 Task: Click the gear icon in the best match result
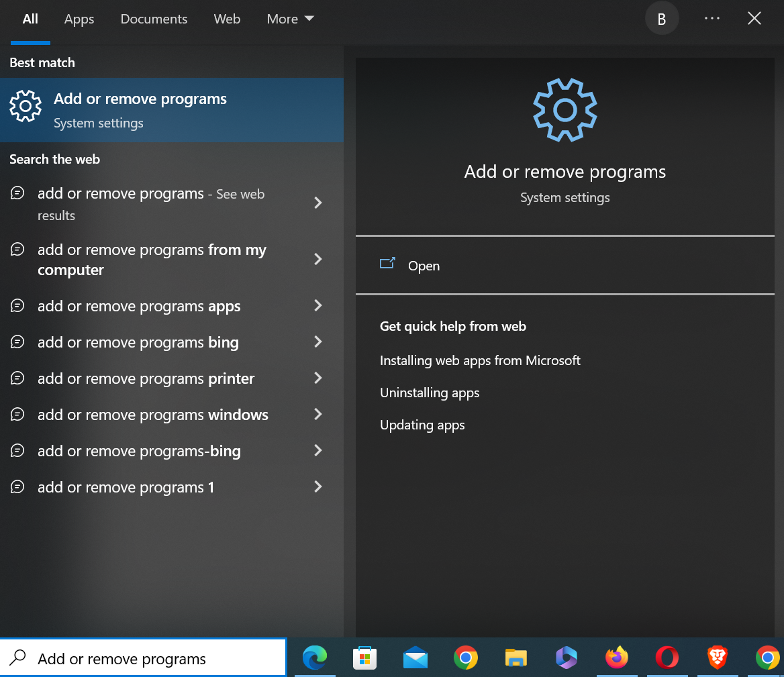pos(25,106)
